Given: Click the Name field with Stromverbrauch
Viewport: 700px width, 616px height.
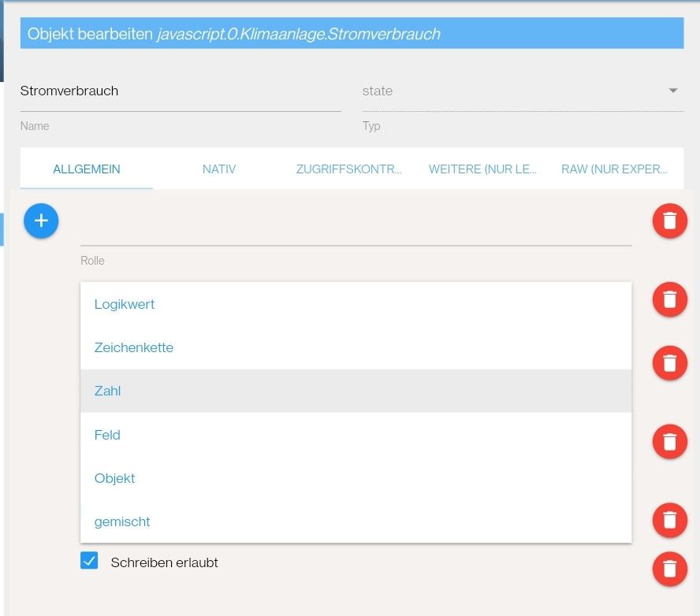Looking at the screenshot, I should coord(181,91).
